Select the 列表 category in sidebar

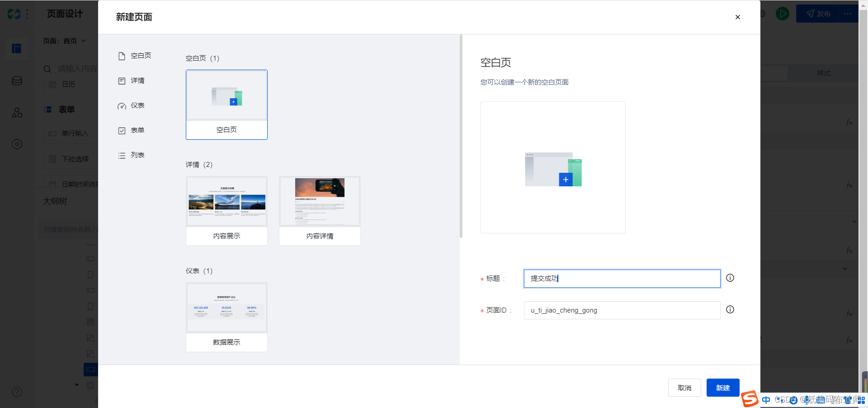point(132,155)
